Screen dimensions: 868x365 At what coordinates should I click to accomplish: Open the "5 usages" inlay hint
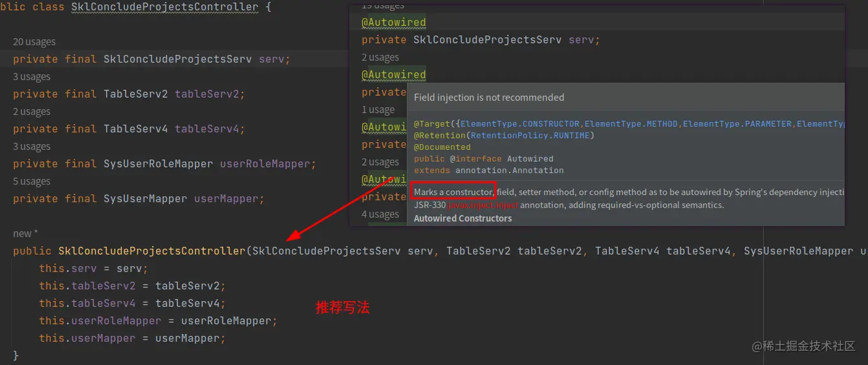point(32,182)
